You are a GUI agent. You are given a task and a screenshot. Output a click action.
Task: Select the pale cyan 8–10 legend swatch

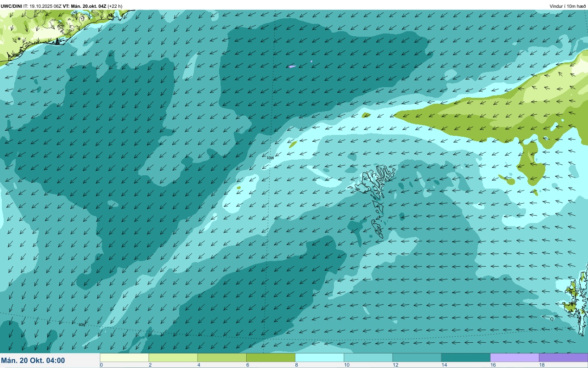coord(319,357)
